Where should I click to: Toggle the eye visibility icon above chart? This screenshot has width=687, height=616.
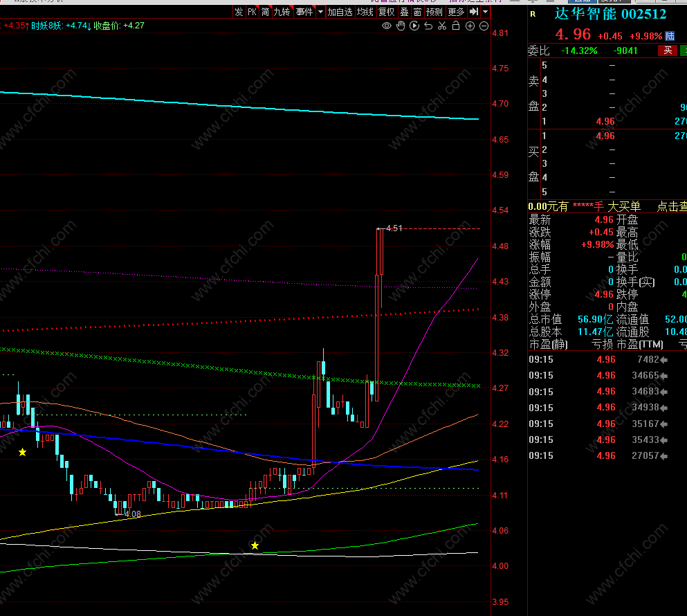tap(387, 26)
